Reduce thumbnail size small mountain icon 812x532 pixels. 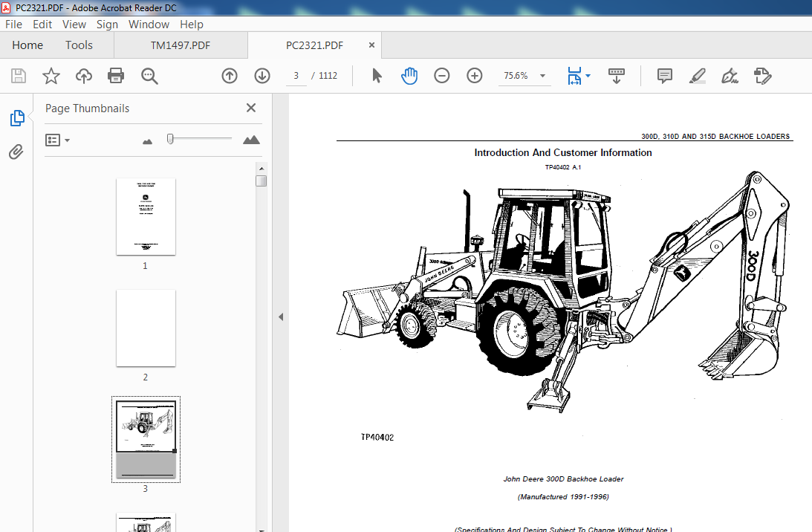pos(148,141)
